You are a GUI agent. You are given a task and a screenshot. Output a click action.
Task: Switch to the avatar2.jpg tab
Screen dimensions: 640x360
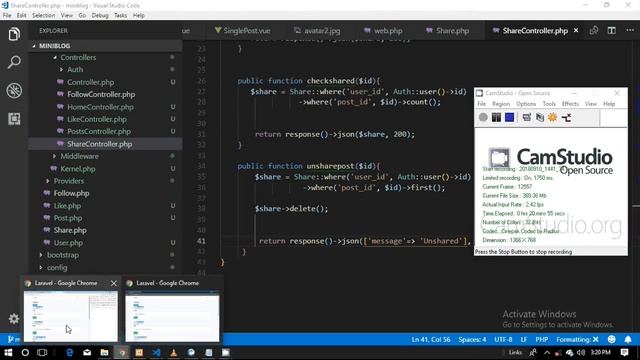(318, 31)
